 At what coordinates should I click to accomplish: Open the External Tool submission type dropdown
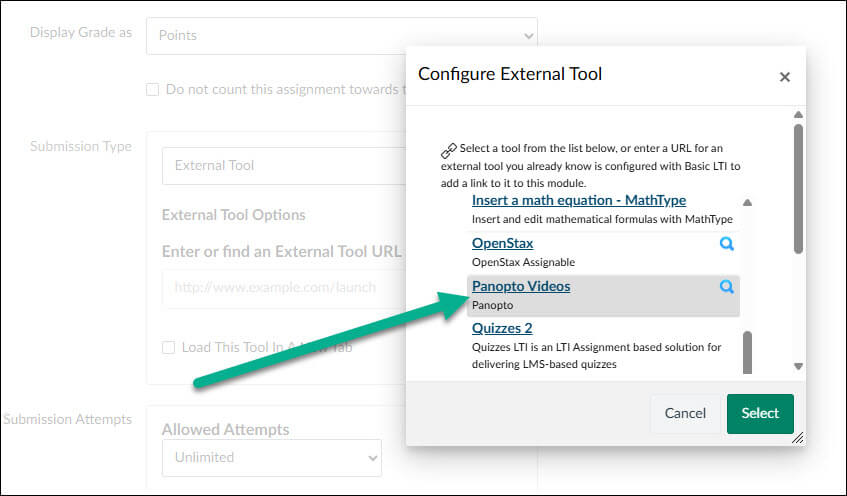(x=285, y=166)
